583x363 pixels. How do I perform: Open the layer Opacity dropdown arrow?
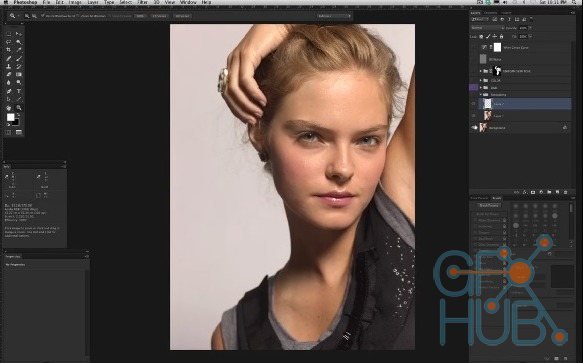click(x=531, y=28)
